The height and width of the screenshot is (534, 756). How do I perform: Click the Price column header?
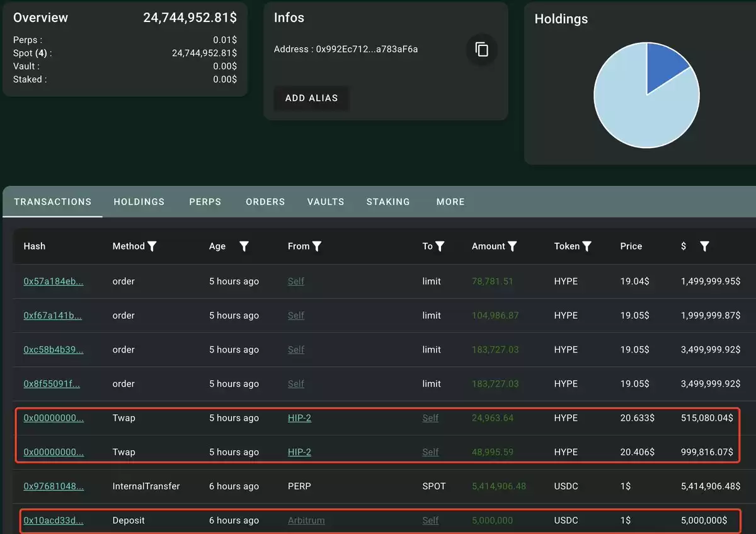631,247
